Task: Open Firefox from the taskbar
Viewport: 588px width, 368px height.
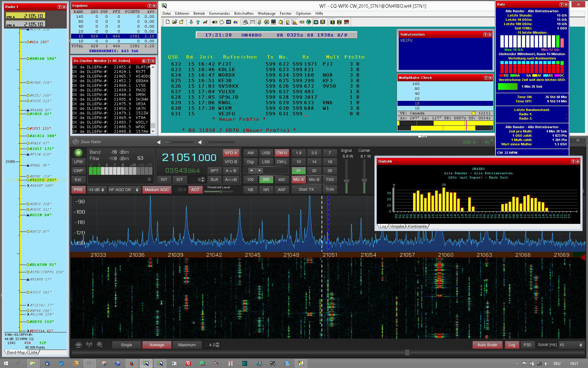Action: (132, 363)
